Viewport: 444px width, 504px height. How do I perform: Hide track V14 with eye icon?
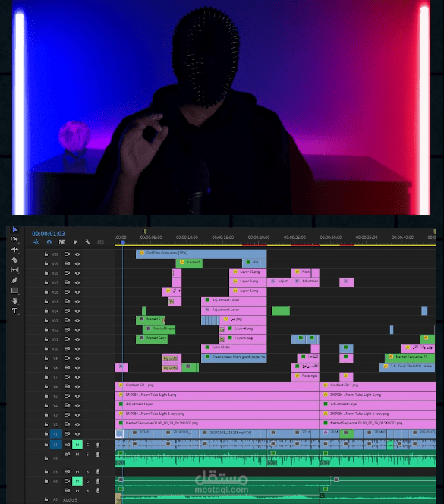tap(77, 311)
